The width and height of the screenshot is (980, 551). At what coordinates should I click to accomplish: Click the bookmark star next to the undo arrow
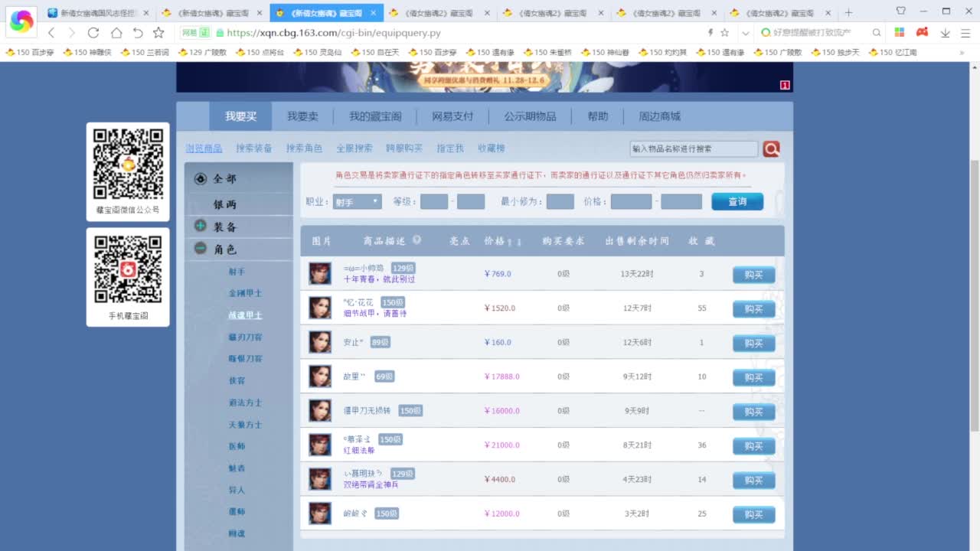(x=158, y=33)
